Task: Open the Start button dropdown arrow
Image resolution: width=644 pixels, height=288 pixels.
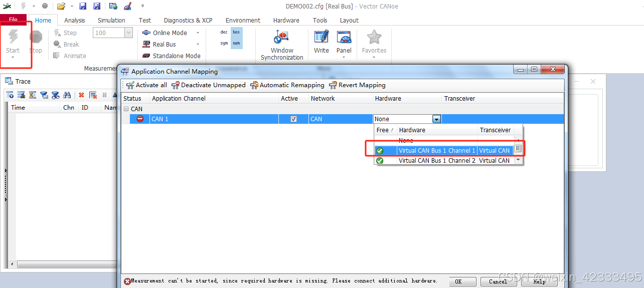Action: [x=13, y=57]
